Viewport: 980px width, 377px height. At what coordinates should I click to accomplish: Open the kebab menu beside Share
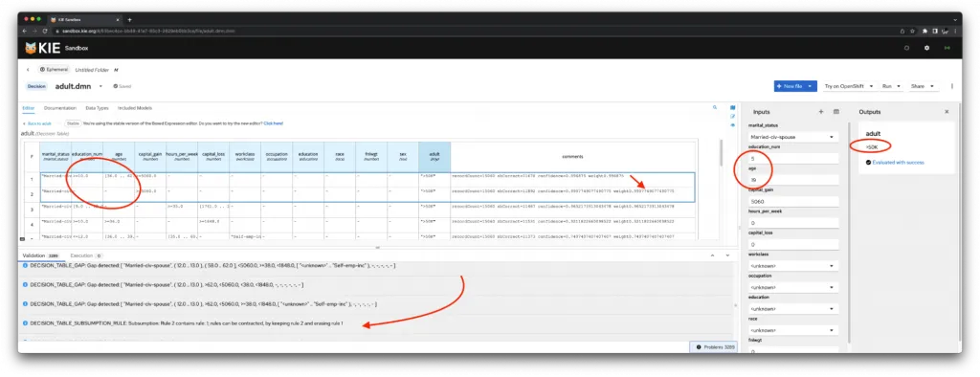(952, 86)
